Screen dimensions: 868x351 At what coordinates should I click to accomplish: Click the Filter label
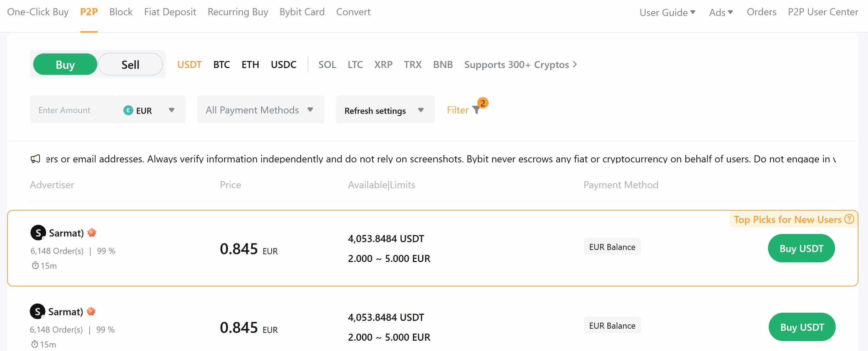coord(457,110)
